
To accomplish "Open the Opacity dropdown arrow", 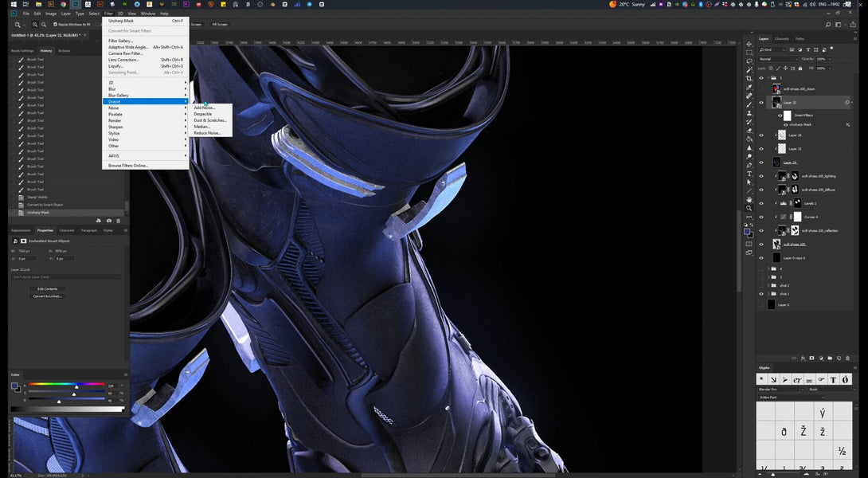I will 829,59.
